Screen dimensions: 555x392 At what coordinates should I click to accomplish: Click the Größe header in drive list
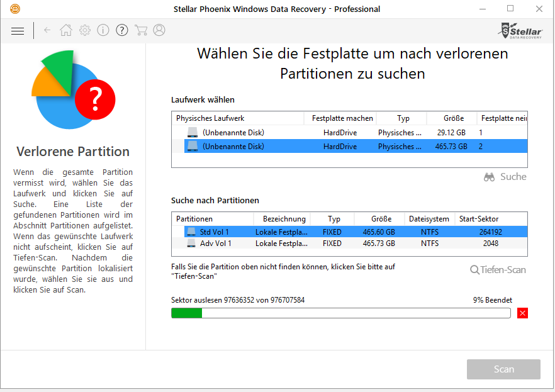452,118
